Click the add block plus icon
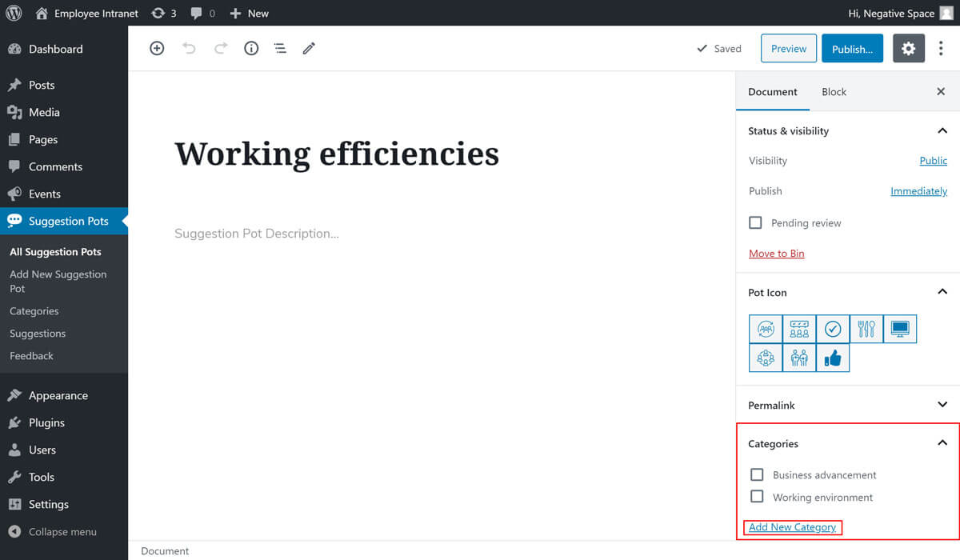The width and height of the screenshot is (960, 560). click(x=157, y=49)
